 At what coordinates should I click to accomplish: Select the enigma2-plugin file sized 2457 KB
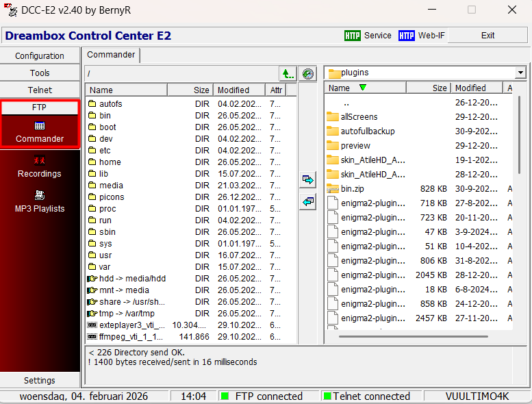[x=419, y=318]
